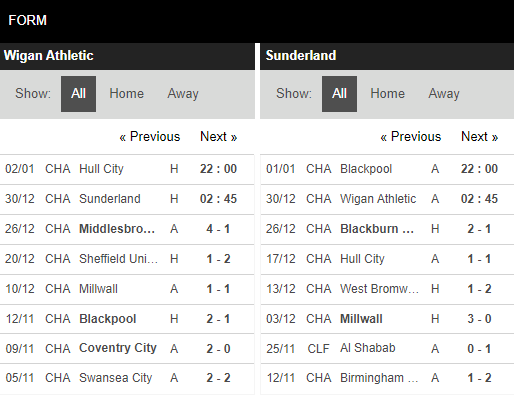Open the Al Shabab CLF match
Viewport: 514px width, 413px height.
[387, 349]
